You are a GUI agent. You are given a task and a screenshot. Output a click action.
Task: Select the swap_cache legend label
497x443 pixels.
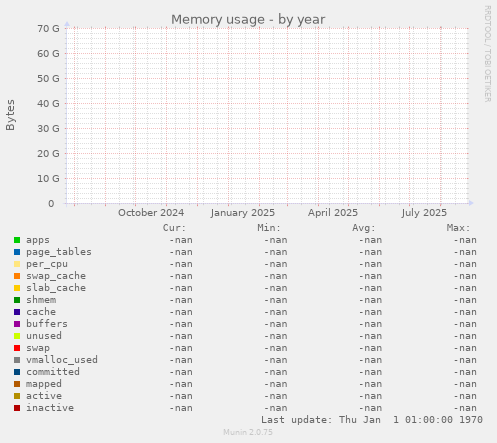(56, 276)
